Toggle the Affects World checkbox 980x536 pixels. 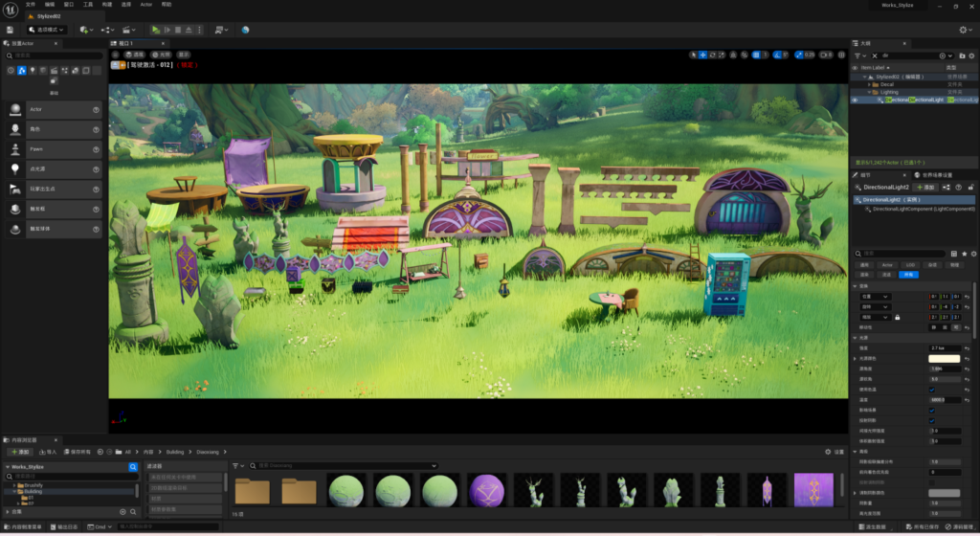[x=931, y=411]
